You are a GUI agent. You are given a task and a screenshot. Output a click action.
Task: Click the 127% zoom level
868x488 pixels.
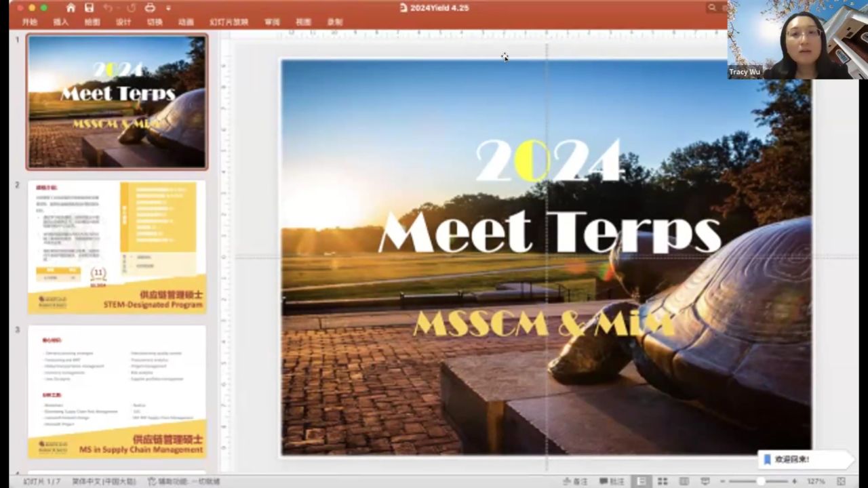(x=816, y=481)
